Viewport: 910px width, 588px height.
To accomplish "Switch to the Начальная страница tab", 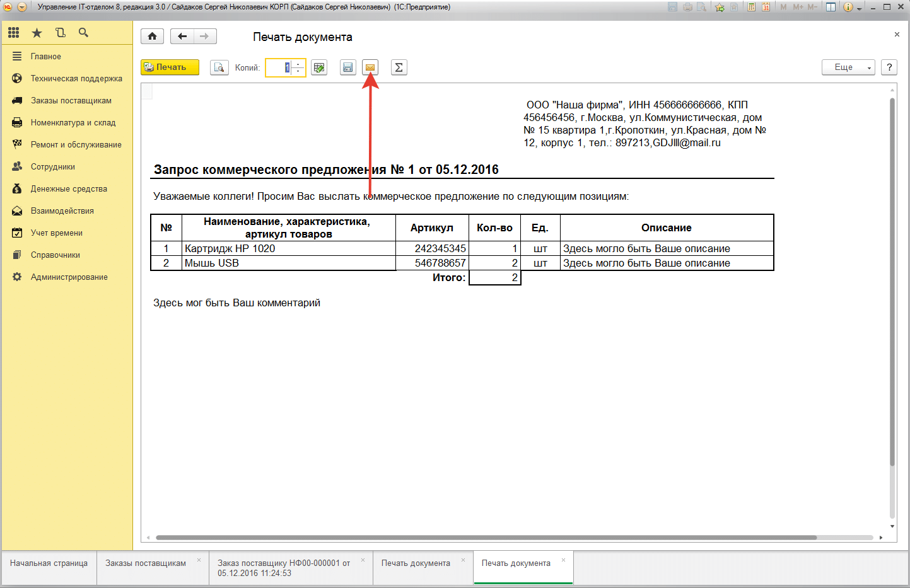I will [49, 563].
